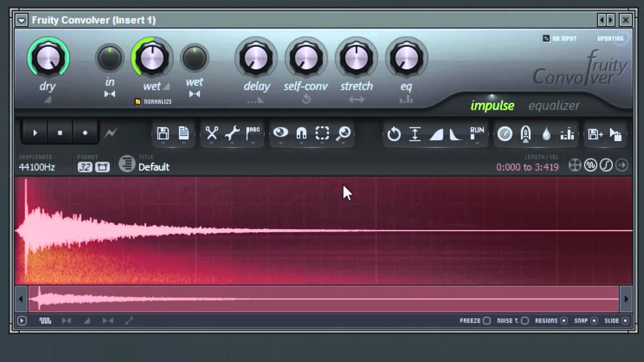Click the large wet level knob
644x362 pixels.
152,58
